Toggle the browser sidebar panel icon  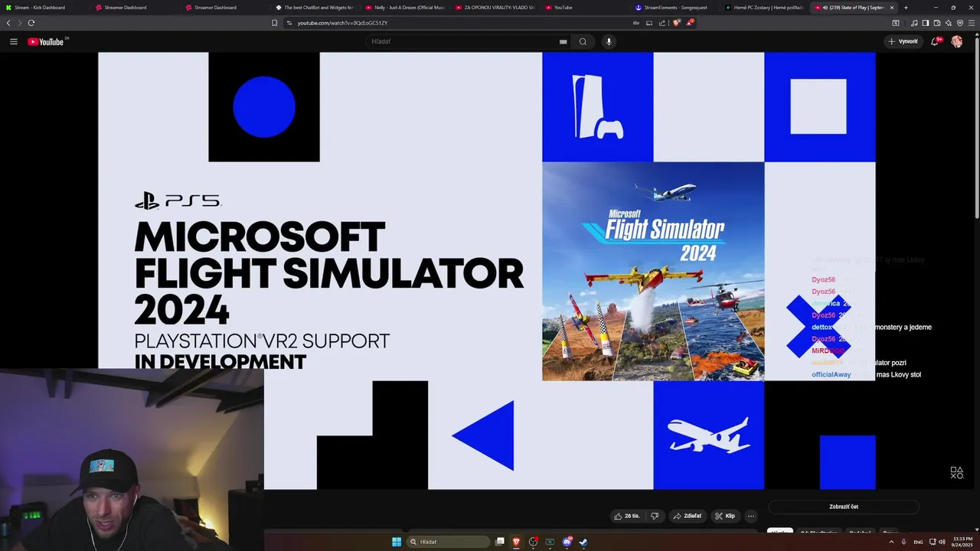(926, 23)
